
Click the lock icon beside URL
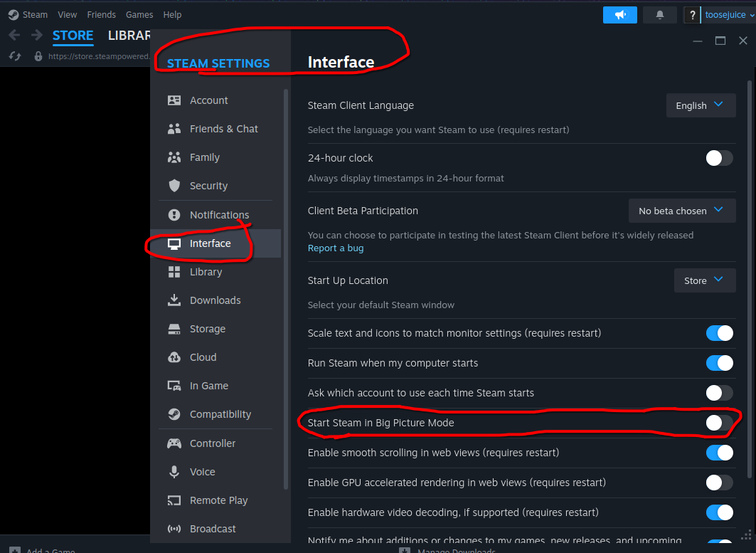[38, 56]
